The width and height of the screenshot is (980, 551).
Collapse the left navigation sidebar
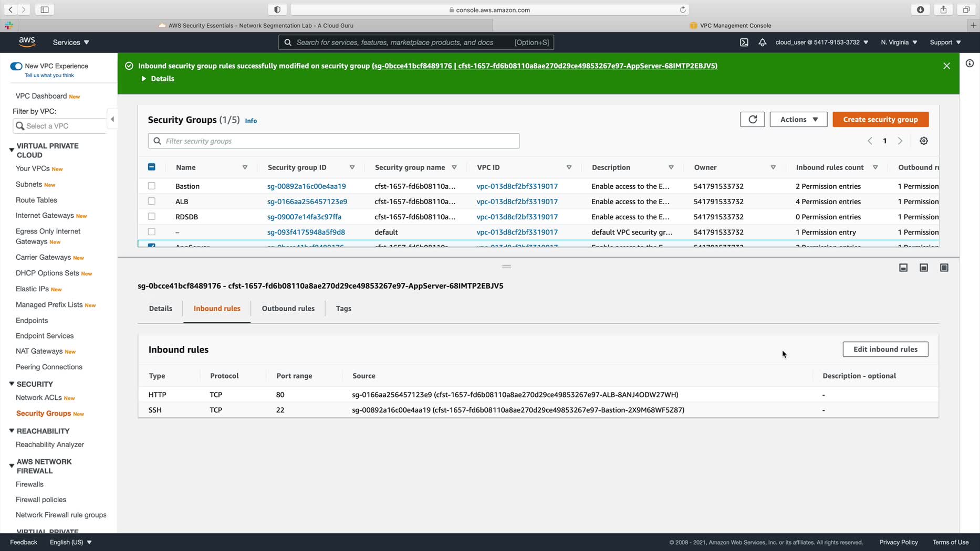point(112,119)
